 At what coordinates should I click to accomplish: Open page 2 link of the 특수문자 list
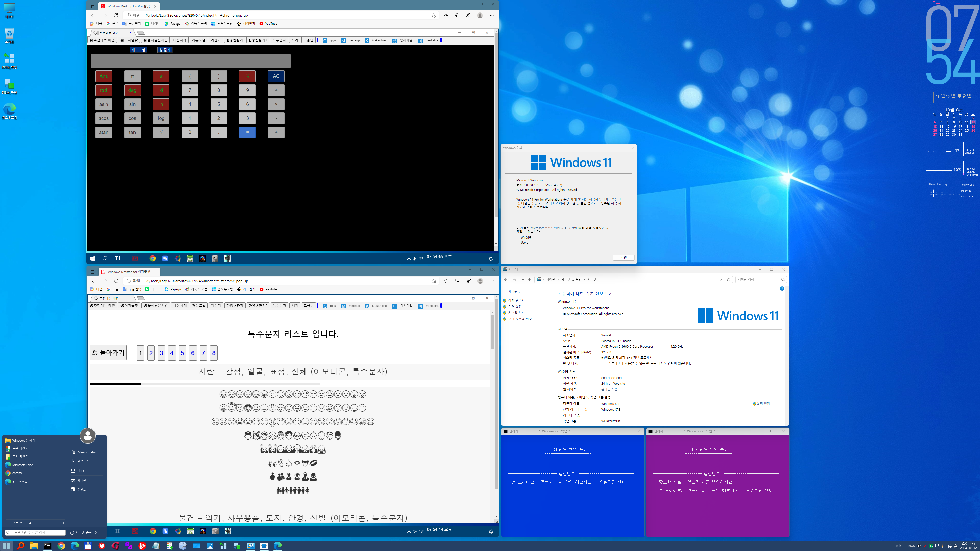point(151,353)
